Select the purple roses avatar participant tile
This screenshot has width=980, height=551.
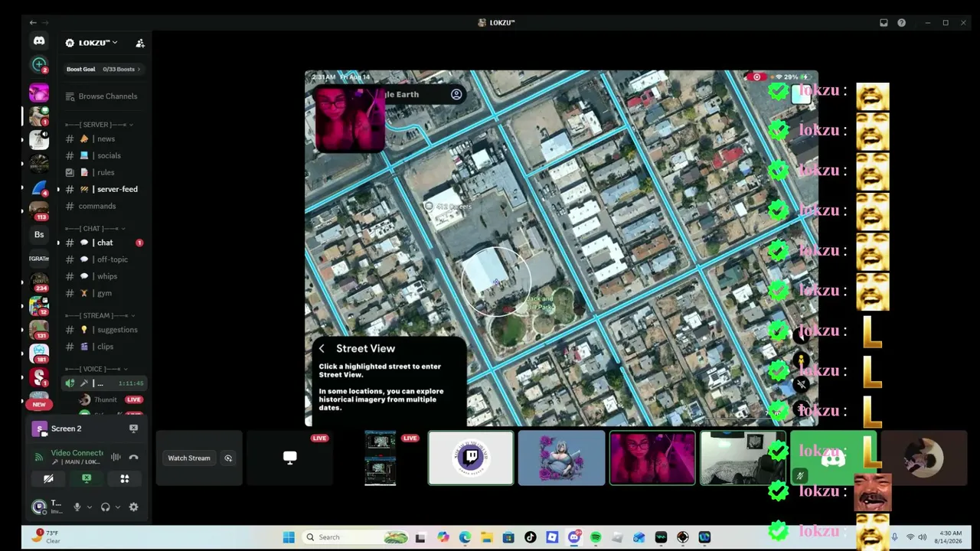tap(561, 458)
